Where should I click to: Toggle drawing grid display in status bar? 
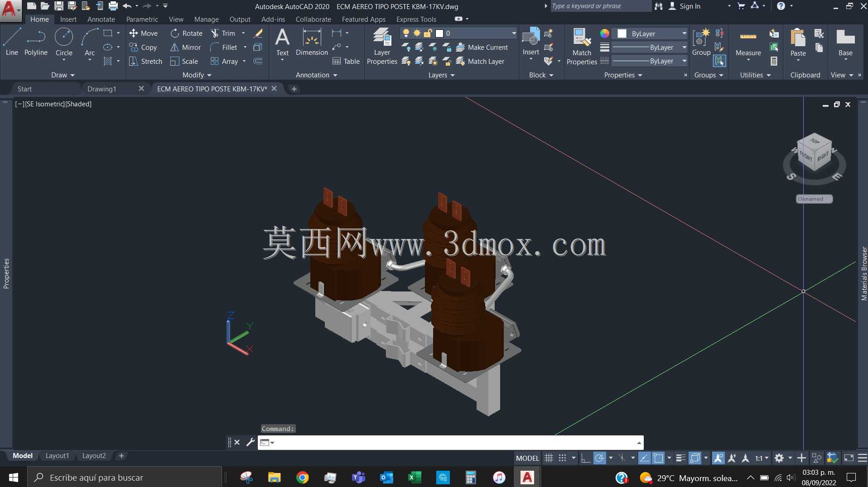[549, 458]
